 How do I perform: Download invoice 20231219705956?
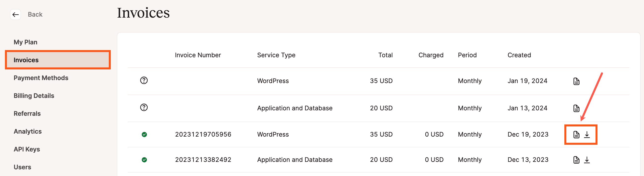coord(587,135)
